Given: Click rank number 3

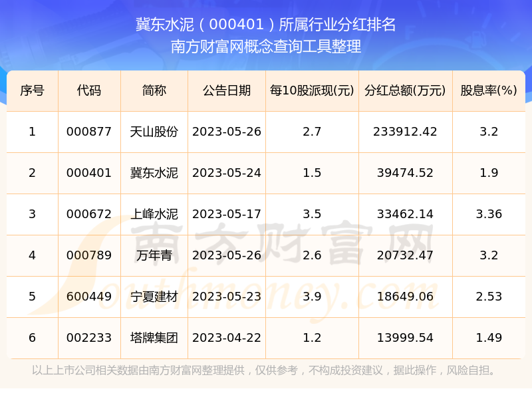Looking at the screenshot, I should point(32,214).
